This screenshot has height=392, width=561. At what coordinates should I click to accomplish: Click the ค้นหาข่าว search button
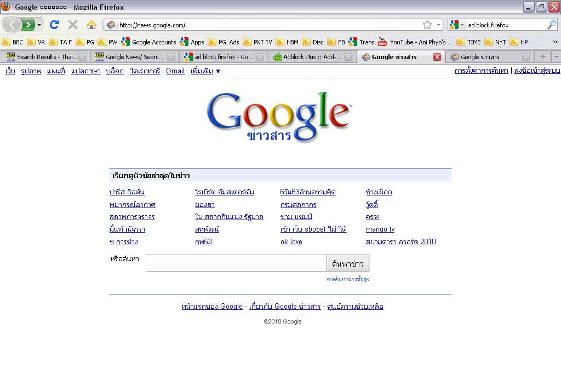tap(348, 263)
